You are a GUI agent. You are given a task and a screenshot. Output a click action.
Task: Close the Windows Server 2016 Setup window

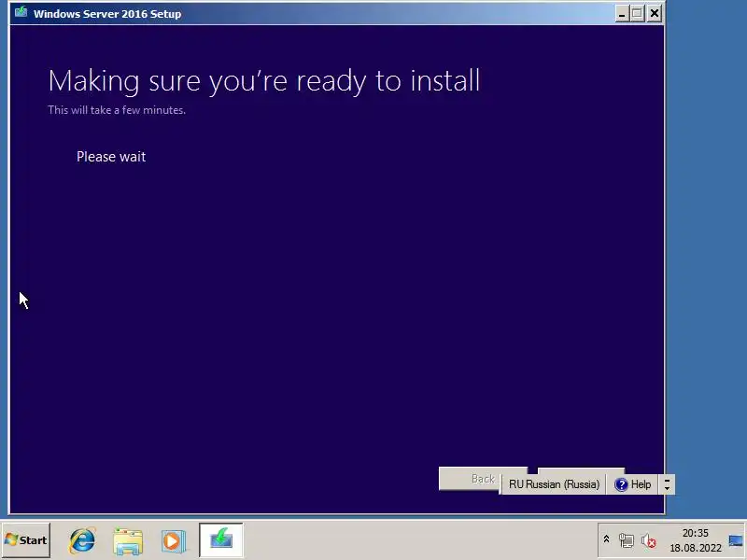pos(655,13)
